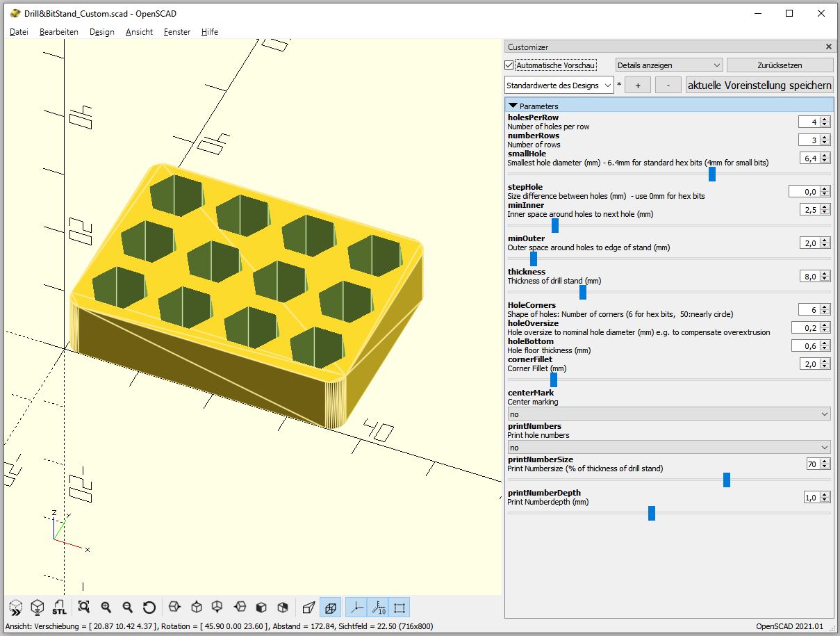Click the Zoom In icon
The width and height of the screenshot is (840, 636).
106,607
